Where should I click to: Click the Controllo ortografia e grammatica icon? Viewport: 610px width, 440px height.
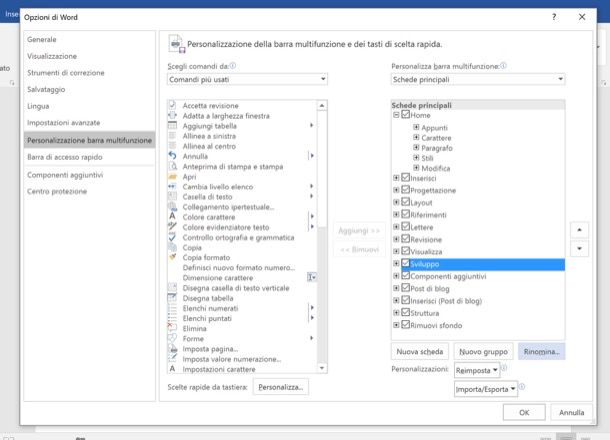click(x=172, y=237)
